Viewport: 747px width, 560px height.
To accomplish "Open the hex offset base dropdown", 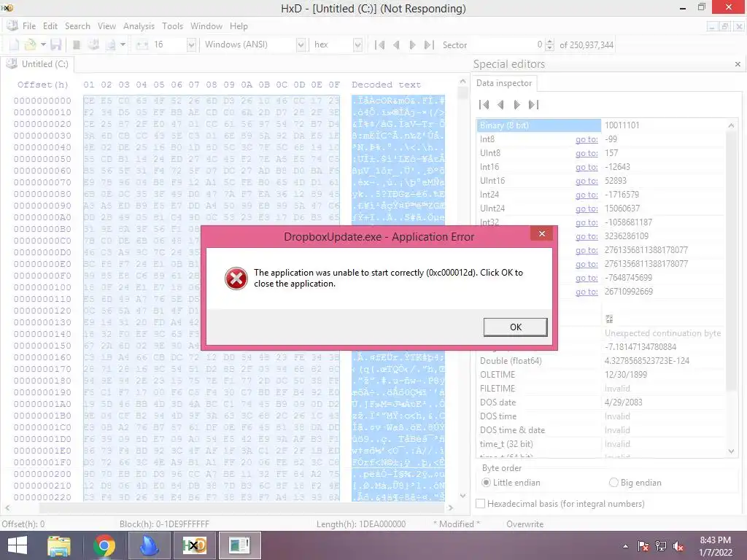I will pyautogui.click(x=357, y=44).
